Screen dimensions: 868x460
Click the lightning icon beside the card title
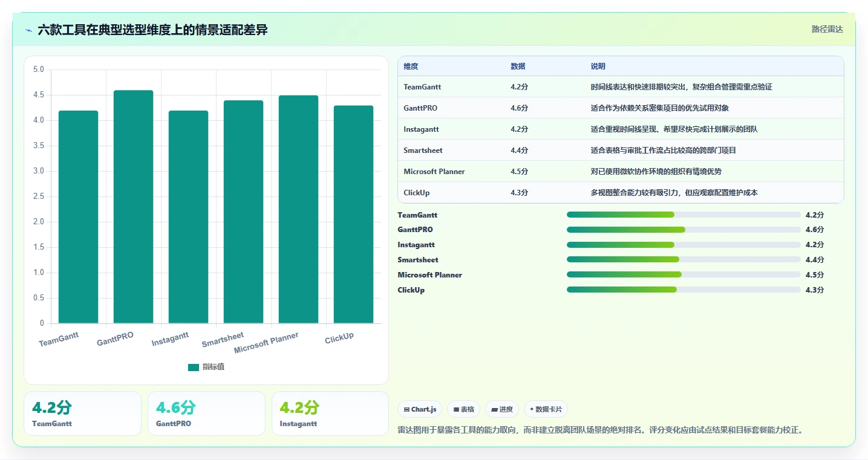[x=28, y=30]
